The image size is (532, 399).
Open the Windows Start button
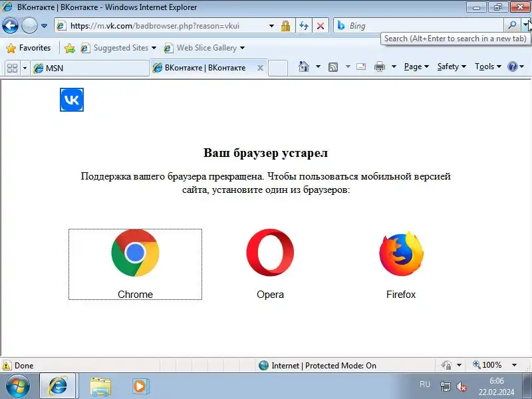click(x=18, y=386)
